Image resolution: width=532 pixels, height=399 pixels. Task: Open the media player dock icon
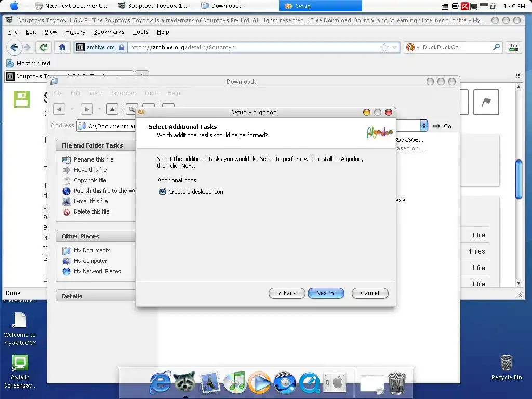tap(259, 383)
